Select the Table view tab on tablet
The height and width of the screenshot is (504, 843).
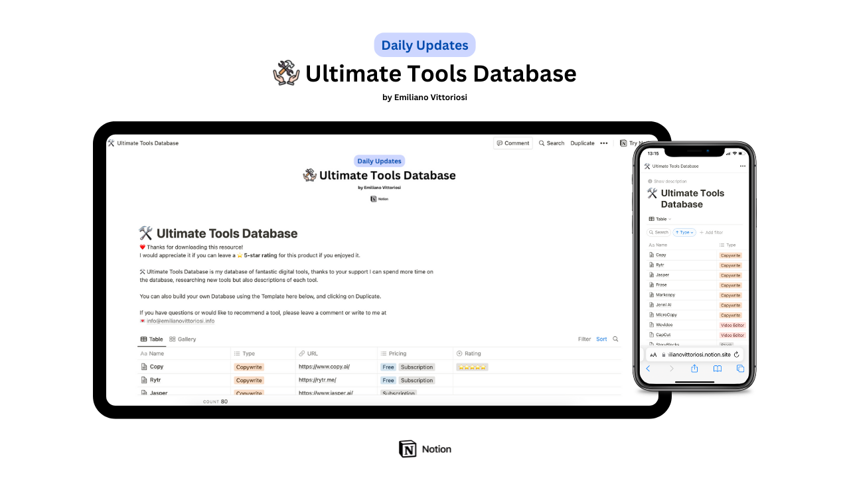pos(151,339)
